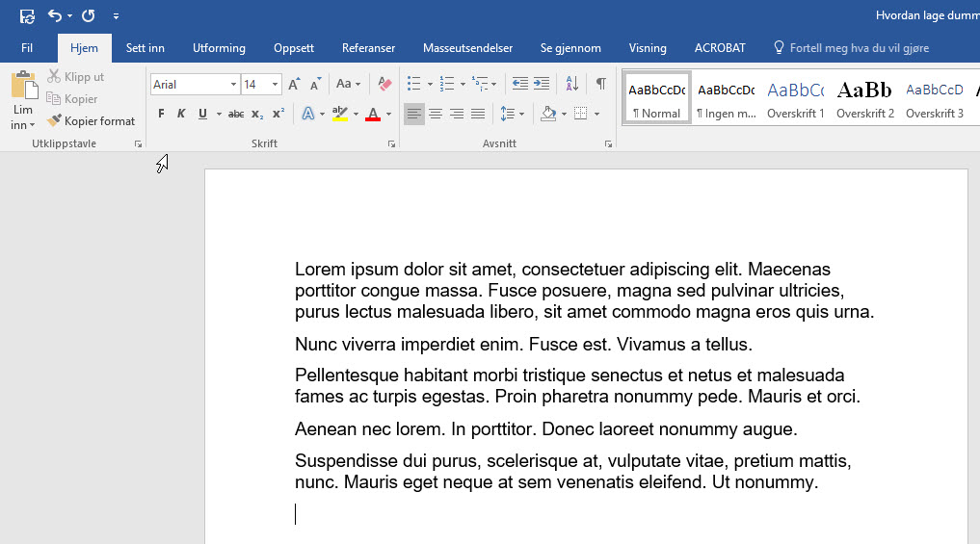Clear all formatting with the eraser icon
The width and height of the screenshot is (980, 544).
click(384, 85)
